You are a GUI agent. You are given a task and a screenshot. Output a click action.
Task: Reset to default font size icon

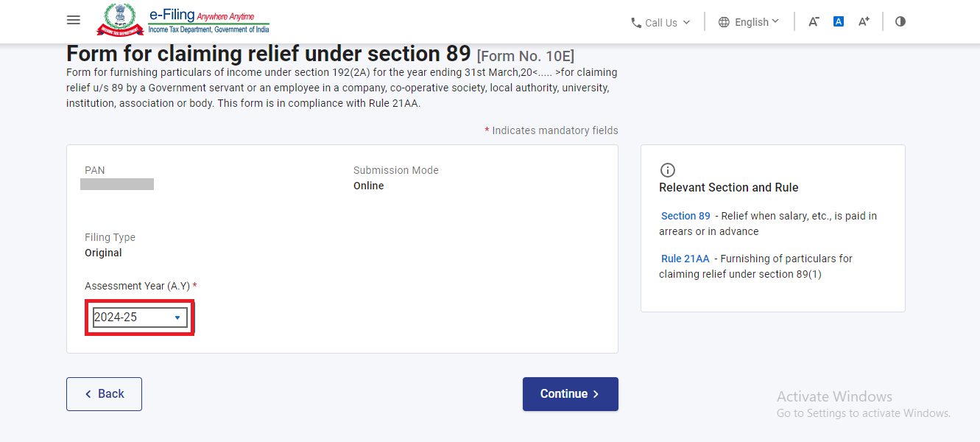click(838, 21)
